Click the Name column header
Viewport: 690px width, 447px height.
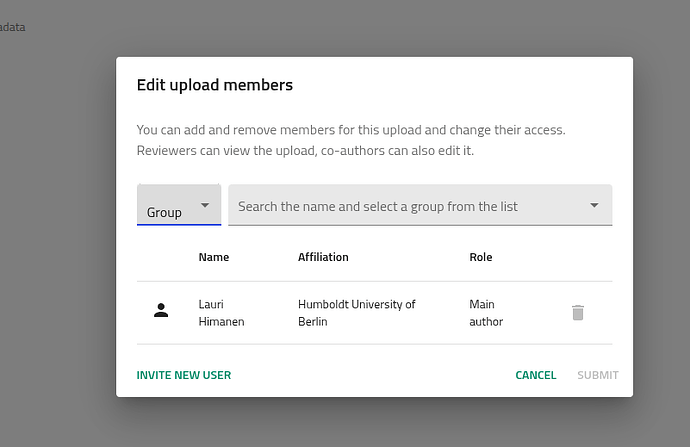pyautogui.click(x=214, y=257)
